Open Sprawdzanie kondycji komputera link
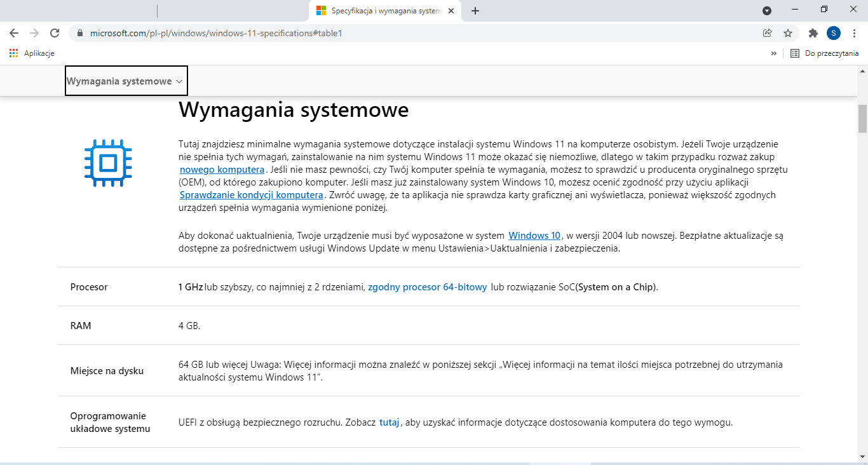Viewport: 868px width, 465px height. [x=252, y=195]
